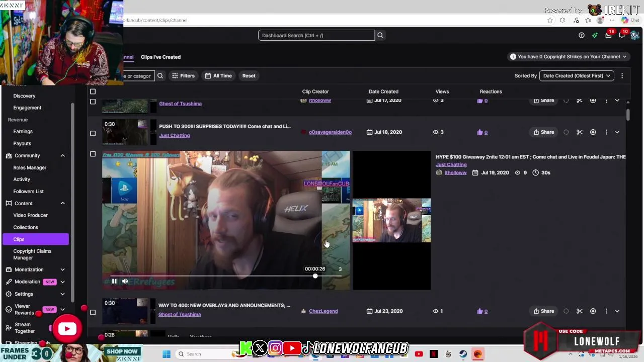Share the PUSH TO 300 clip
This screenshot has width=644, height=362.
(544, 132)
